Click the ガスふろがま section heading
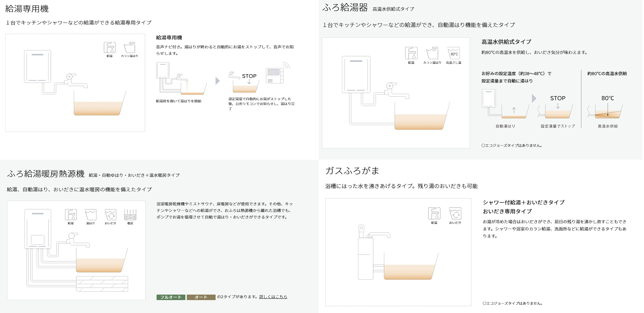This screenshot has height=313, width=644. pos(352,170)
